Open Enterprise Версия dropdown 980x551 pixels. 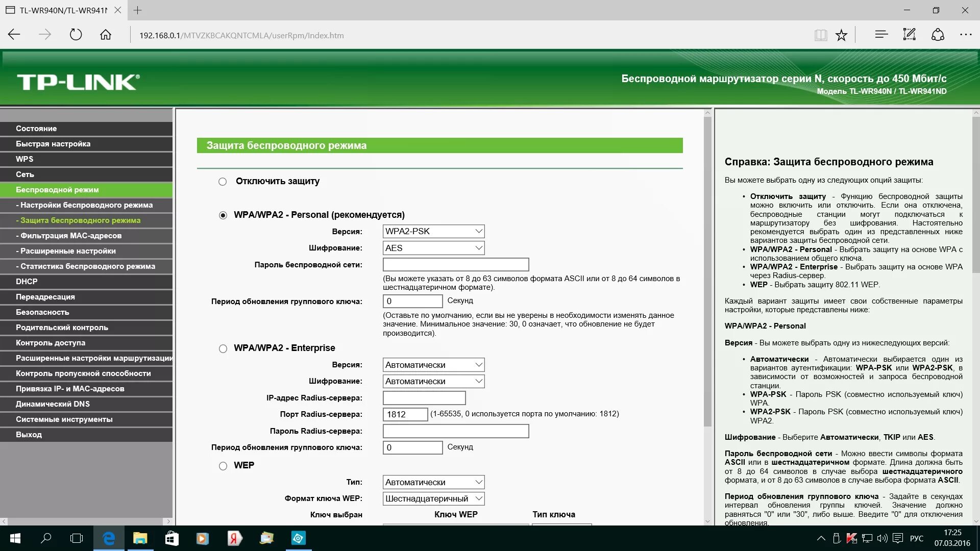tap(433, 365)
